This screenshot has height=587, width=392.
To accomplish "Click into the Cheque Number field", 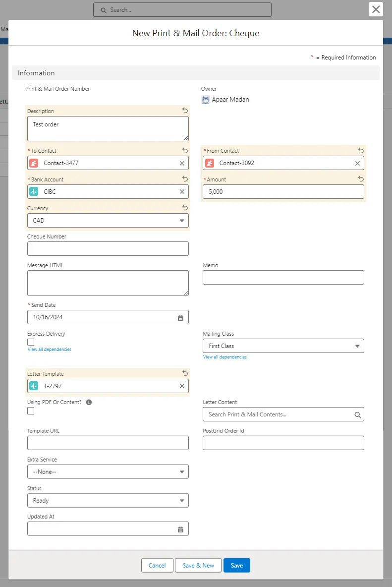I will coord(108,249).
